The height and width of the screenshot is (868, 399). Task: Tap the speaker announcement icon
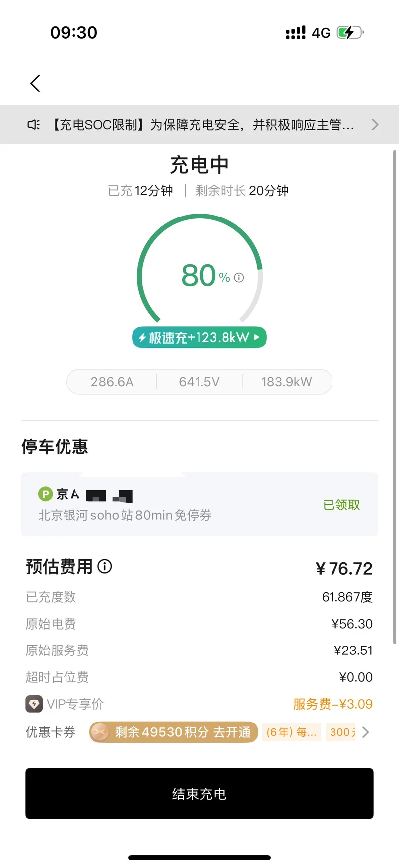(33, 125)
